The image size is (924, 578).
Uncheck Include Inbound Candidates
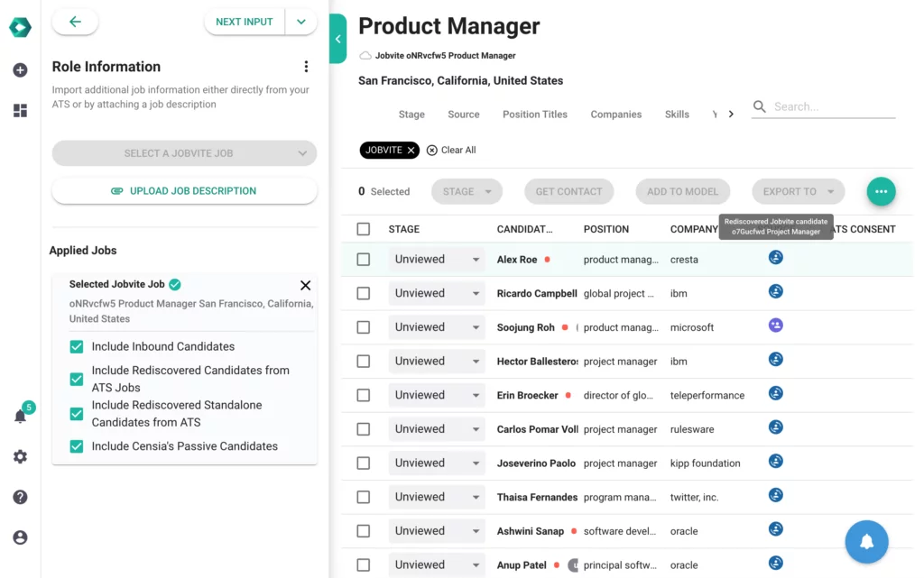[x=76, y=346]
